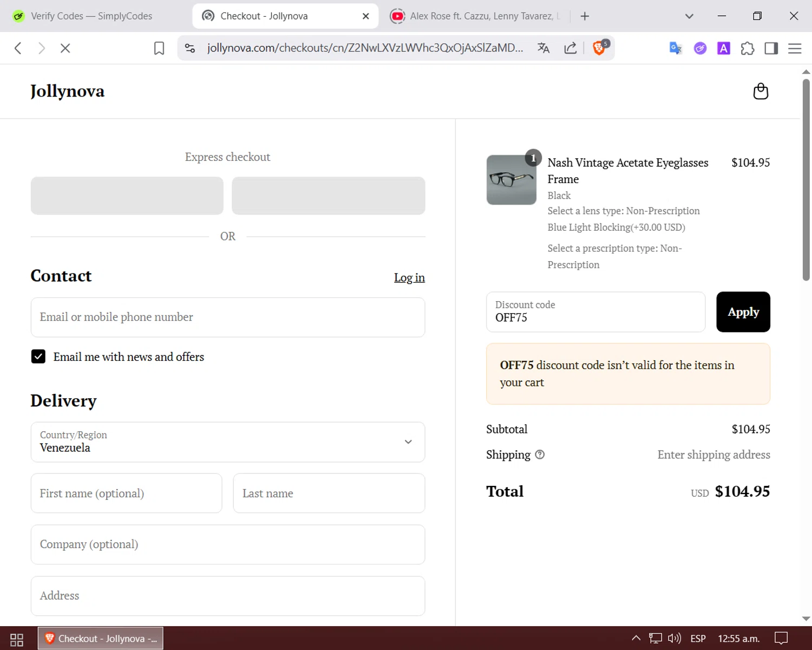Image resolution: width=812 pixels, height=650 pixels.
Task: Click the eyeglasses product thumbnail
Action: tap(512, 180)
